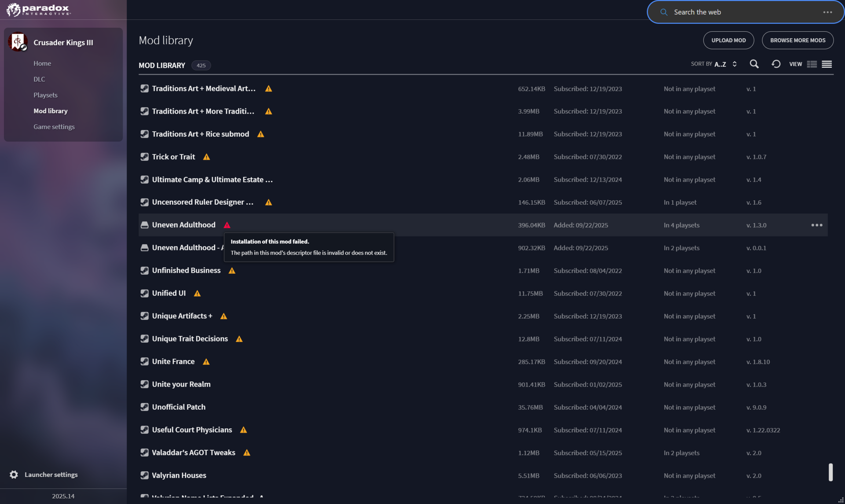Click 'Added: 09/22/2025' in the 902.32KB row
Viewport: 845px width, 504px height.
tap(581, 248)
